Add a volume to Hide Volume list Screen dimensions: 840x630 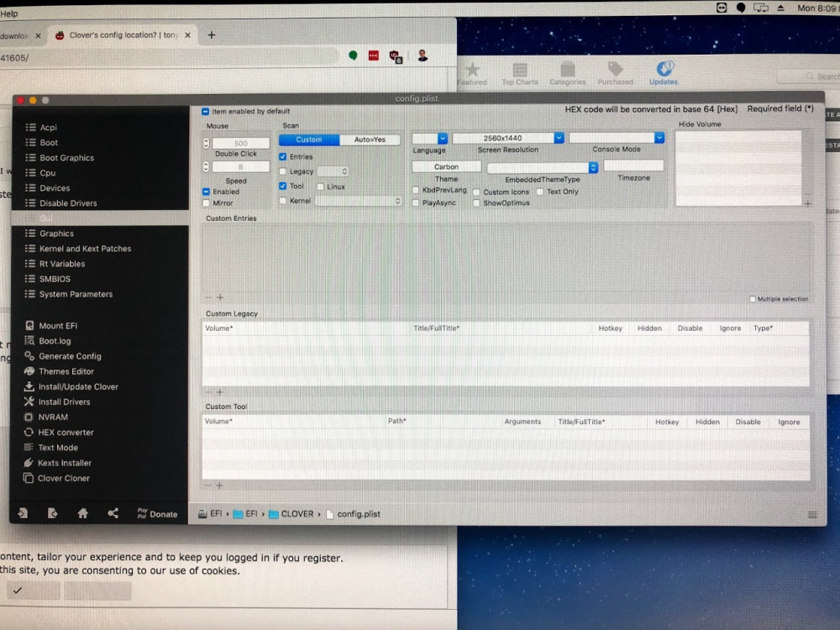[x=808, y=203]
